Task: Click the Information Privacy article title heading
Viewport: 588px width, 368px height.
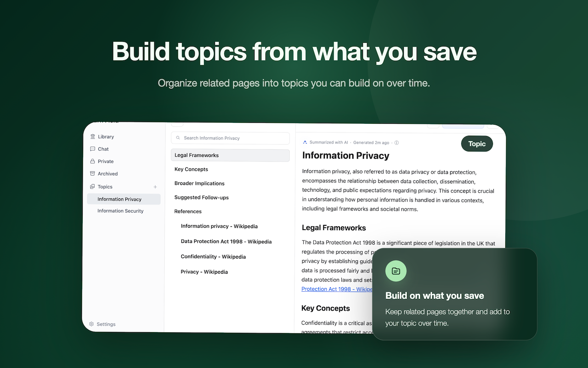Action: click(x=345, y=155)
